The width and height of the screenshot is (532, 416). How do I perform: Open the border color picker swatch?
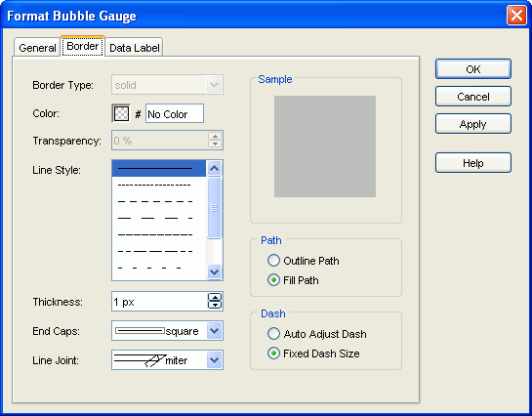pos(121,113)
